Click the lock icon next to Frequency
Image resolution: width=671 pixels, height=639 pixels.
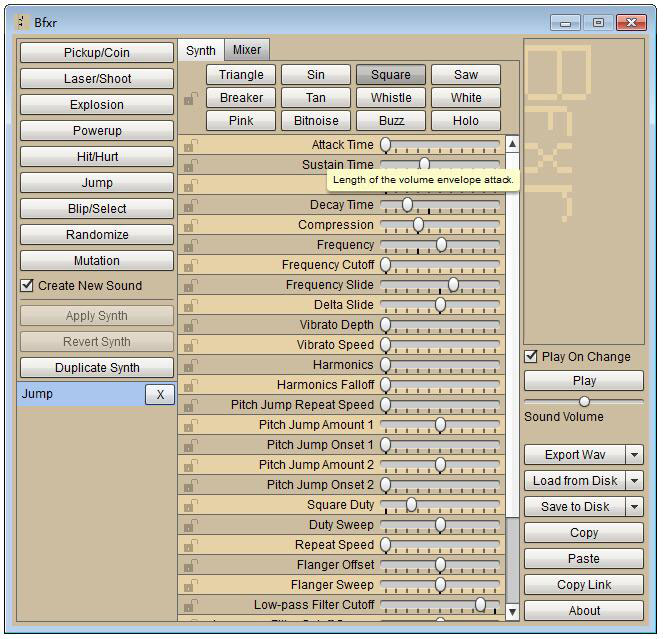(x=189, y=246)
